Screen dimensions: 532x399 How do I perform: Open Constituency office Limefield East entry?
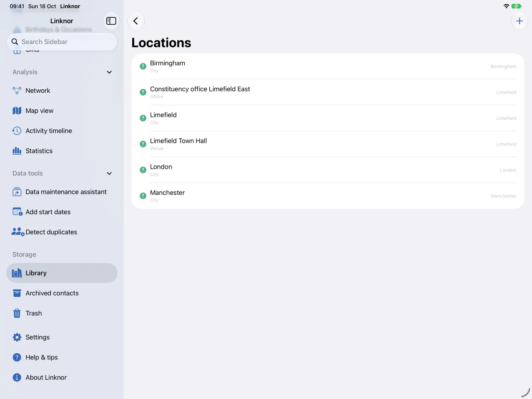[328, 92]
